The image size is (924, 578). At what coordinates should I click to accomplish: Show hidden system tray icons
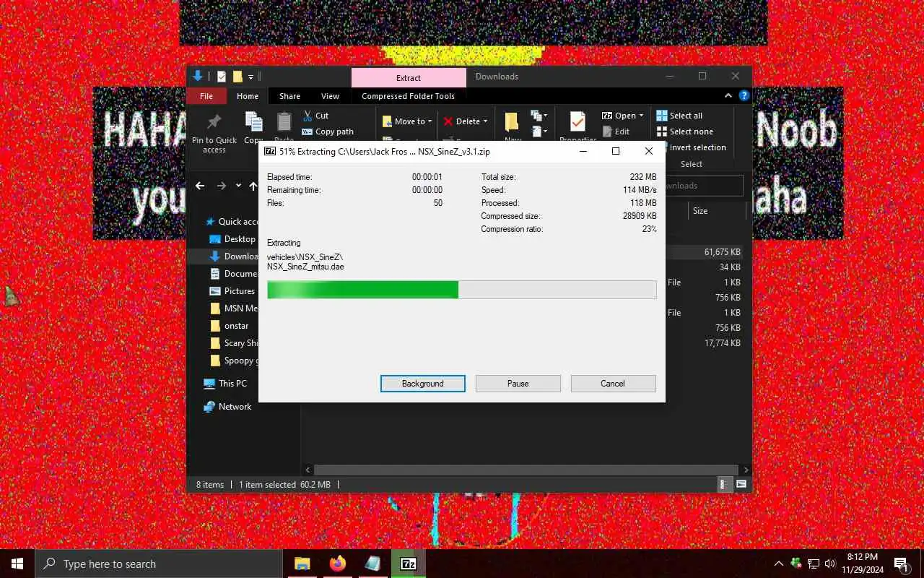(x=778, y=564)
